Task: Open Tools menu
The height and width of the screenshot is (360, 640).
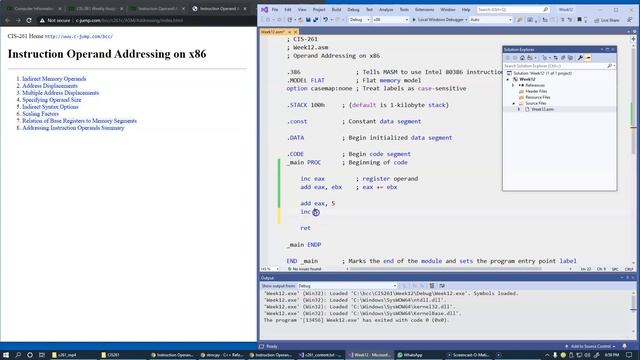Action: (404, 9)
